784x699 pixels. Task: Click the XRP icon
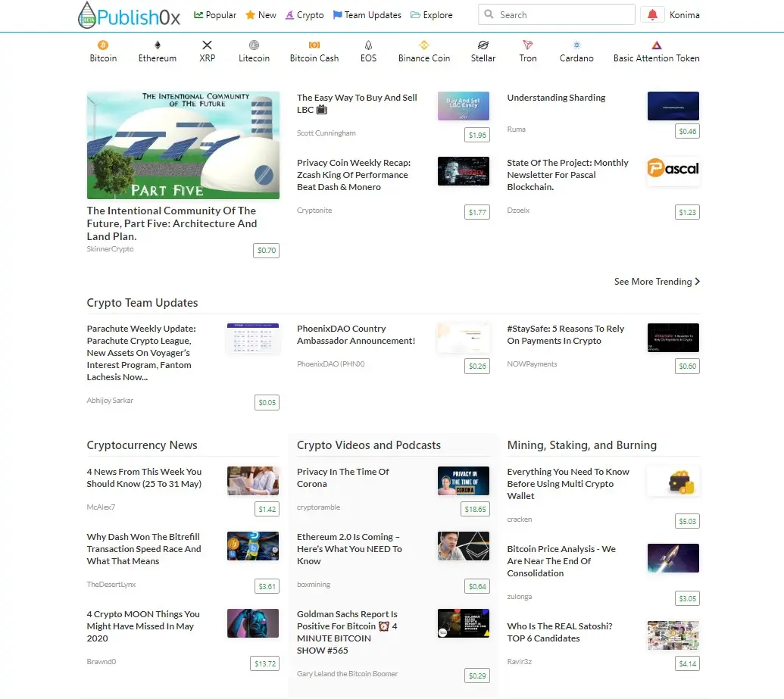(x=207, y=45)
